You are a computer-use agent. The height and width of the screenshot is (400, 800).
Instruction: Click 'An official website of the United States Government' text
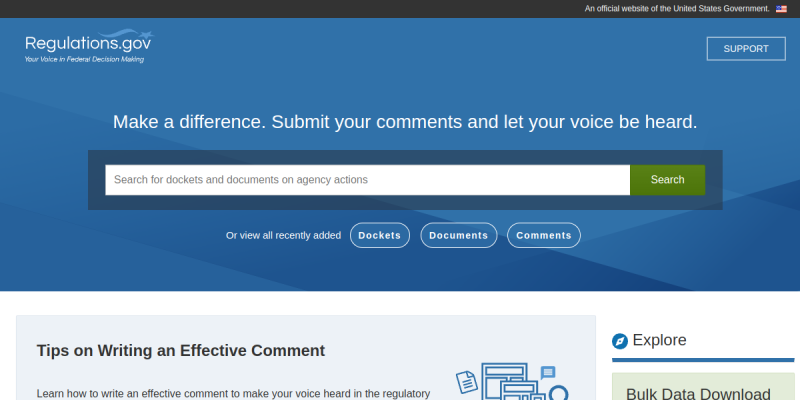coord(677,9)
